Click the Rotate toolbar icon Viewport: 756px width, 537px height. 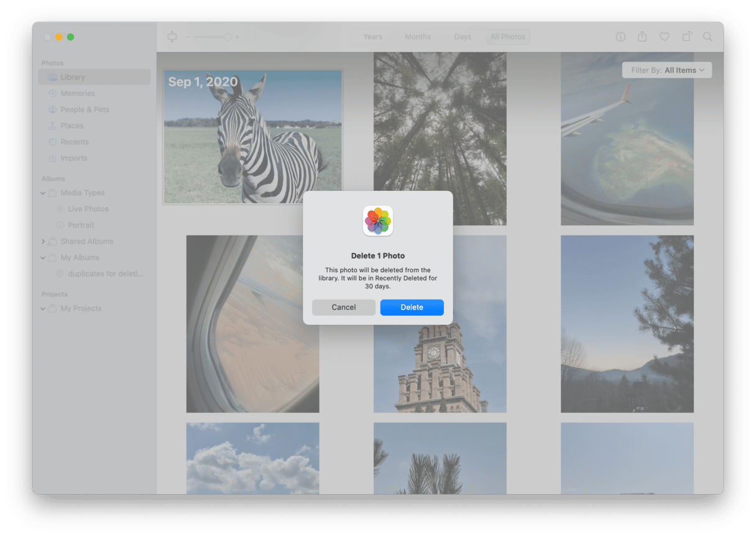(x=686, y=37)
